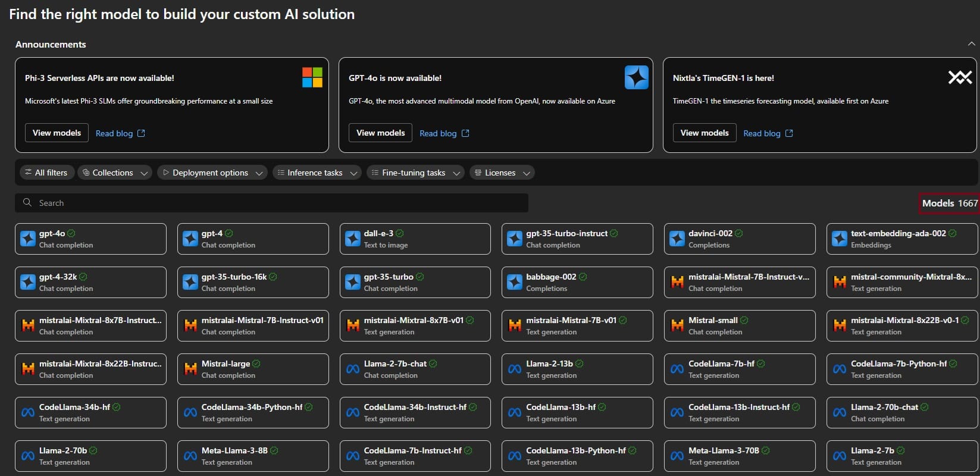The image size is (980, 476).
Task: Click the Mistral-large model icon
Action: pyautogui.click(x=190, y=369)
